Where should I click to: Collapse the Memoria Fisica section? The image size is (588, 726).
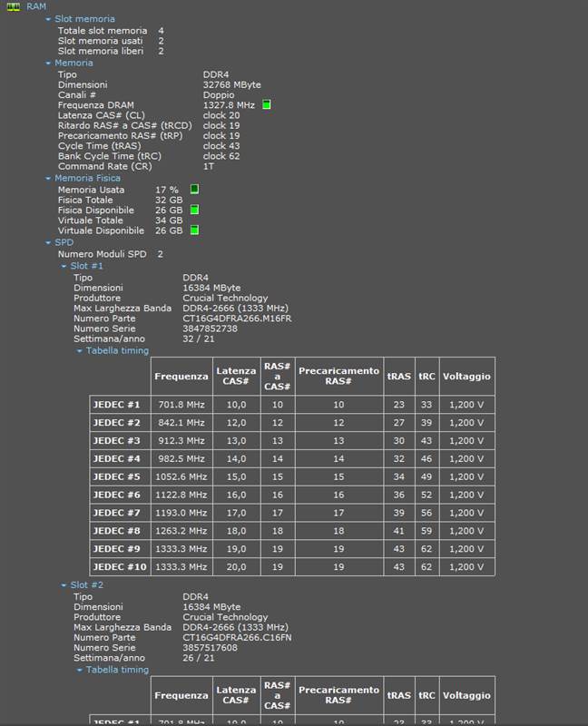48,179
